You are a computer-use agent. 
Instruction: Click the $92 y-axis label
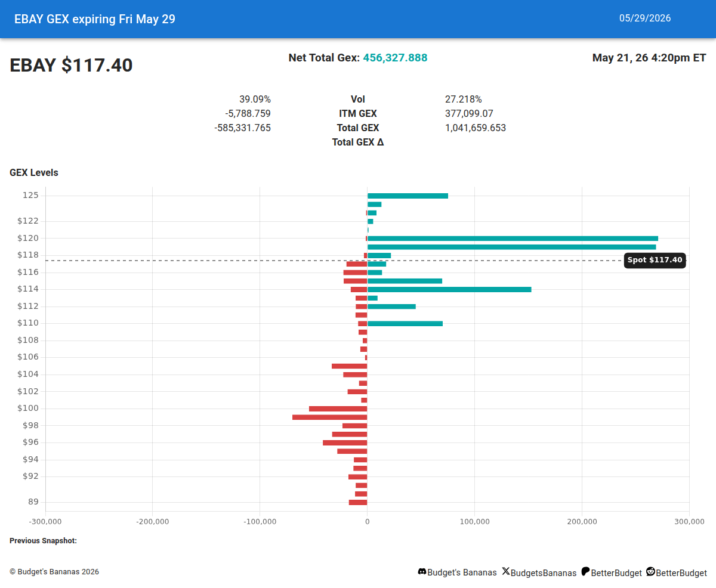pyautogui.click(x=30, y=476)
